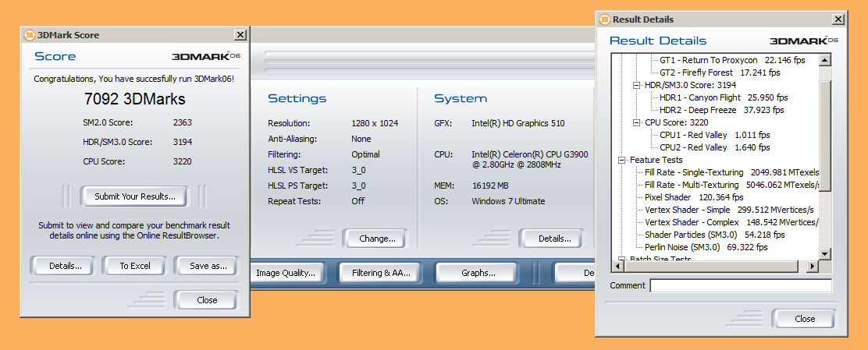Click the 1280 x 1024 resolution value
Image resolution: width=868 pixels, height=350 pixels.
pyautogui.click(x=374, y=123)
